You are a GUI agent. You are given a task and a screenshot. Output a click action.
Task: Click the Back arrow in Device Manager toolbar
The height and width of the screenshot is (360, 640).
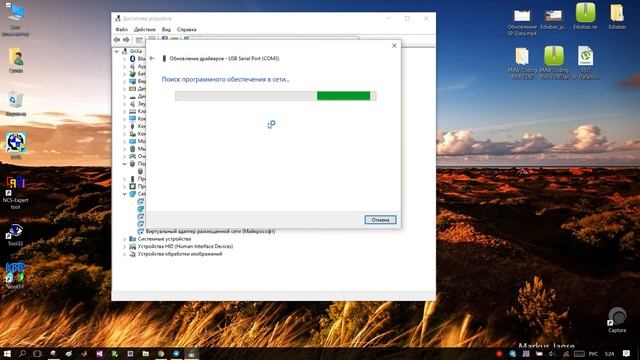point(117,40)
